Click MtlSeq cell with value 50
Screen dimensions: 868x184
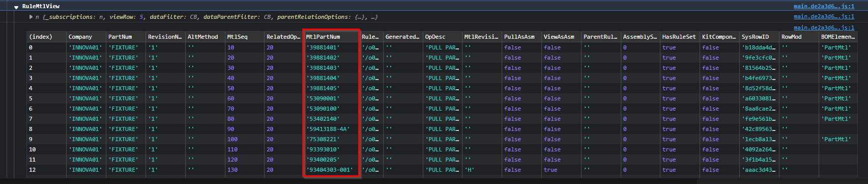[x=245, y=88]
